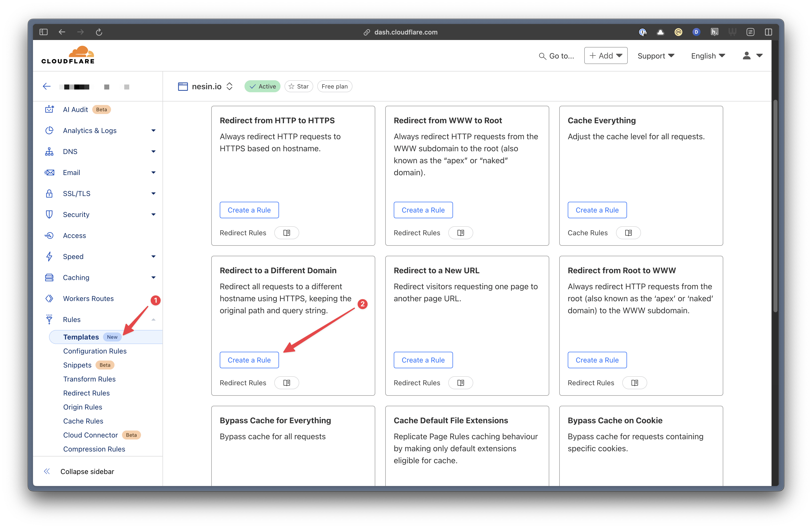Screen dimensions: 812x528
Task: Select Transform Rules in the sidebar
Action: coord(89,379)
